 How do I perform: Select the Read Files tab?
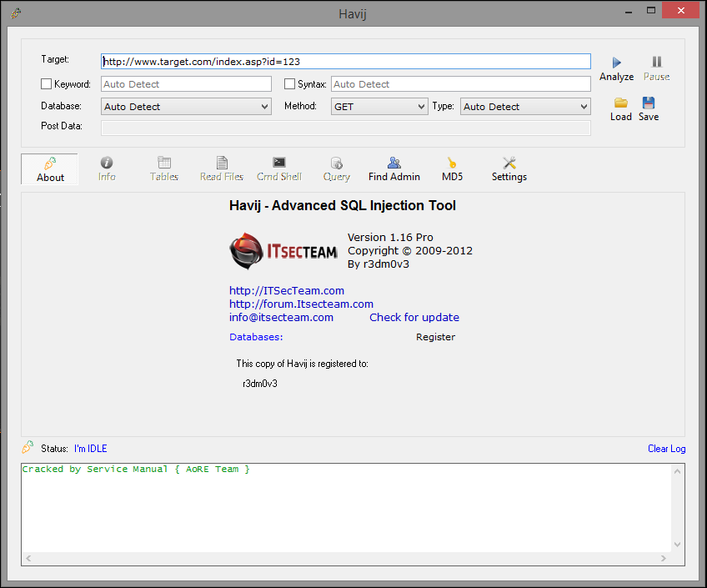click(x=222, y=169)
